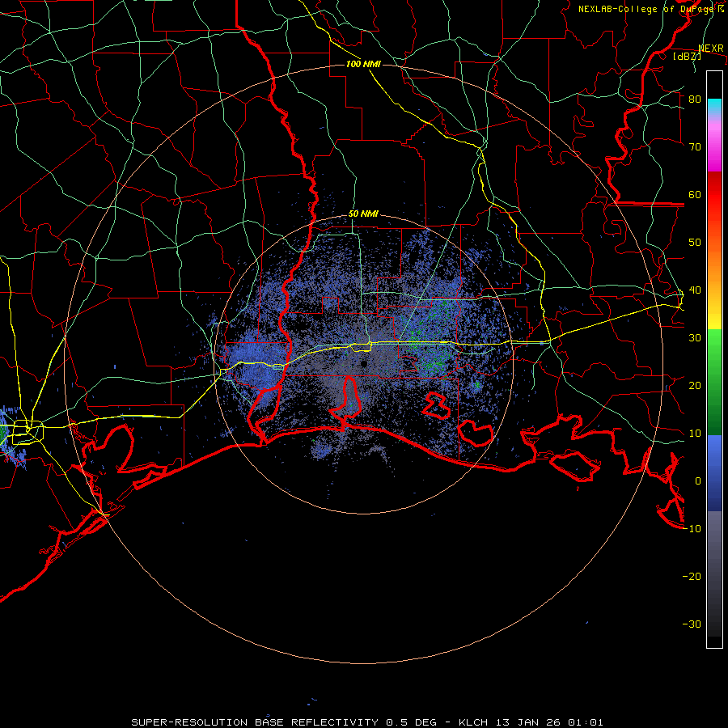Click the black radar site dot at center
The width and height of the screenshot is (728, 728).
click(364, 364)
